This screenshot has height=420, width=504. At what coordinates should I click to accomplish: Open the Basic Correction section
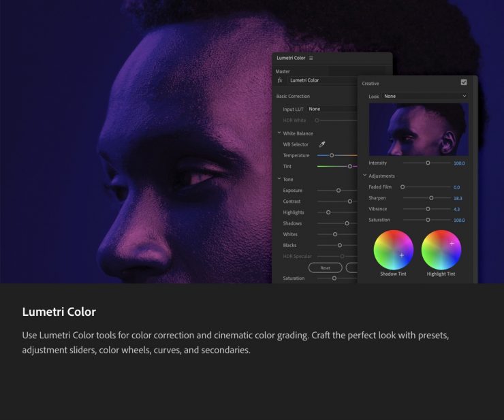pos(293,97)
